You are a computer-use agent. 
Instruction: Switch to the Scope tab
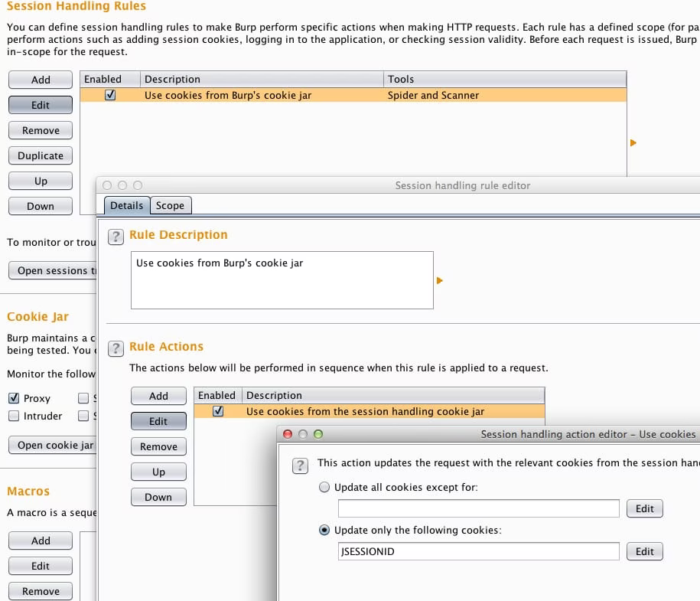click(x=170, y=205)
